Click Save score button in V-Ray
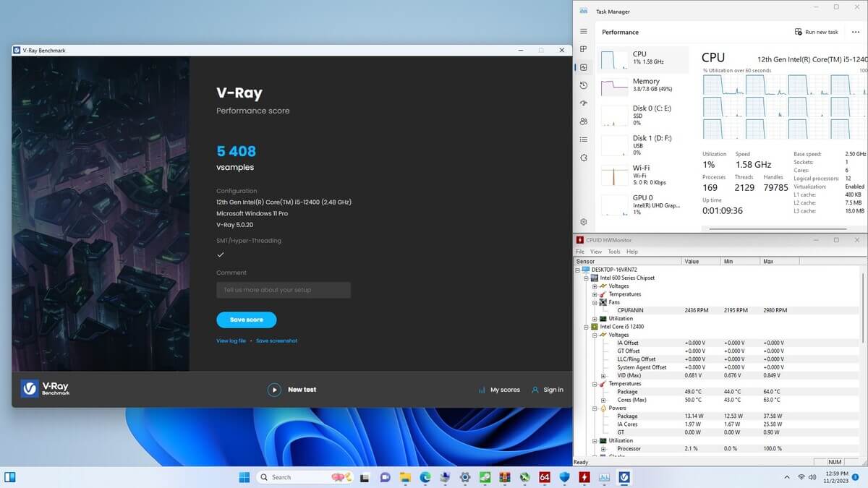 [x=247, y=320]
